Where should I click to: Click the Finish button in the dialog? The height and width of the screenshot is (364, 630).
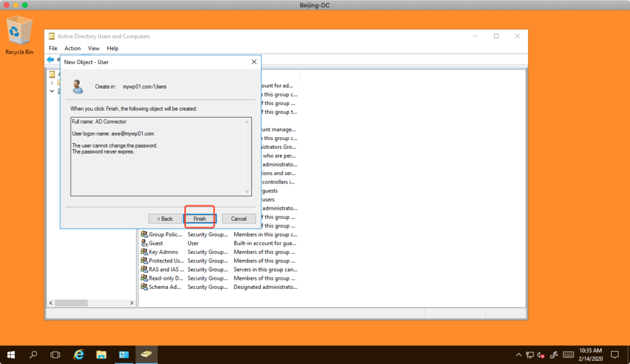(x=199, y=219)
